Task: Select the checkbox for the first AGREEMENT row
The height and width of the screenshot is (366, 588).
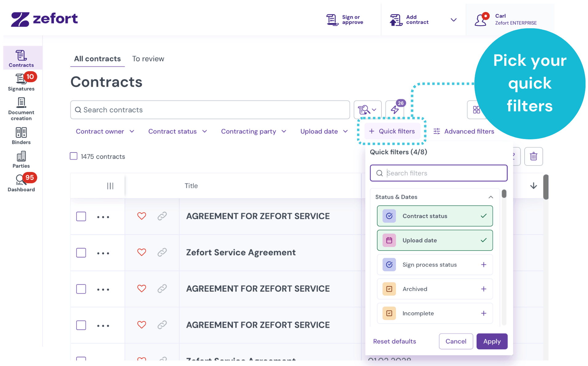Action: pyautogui.click(x=81, y=216)
